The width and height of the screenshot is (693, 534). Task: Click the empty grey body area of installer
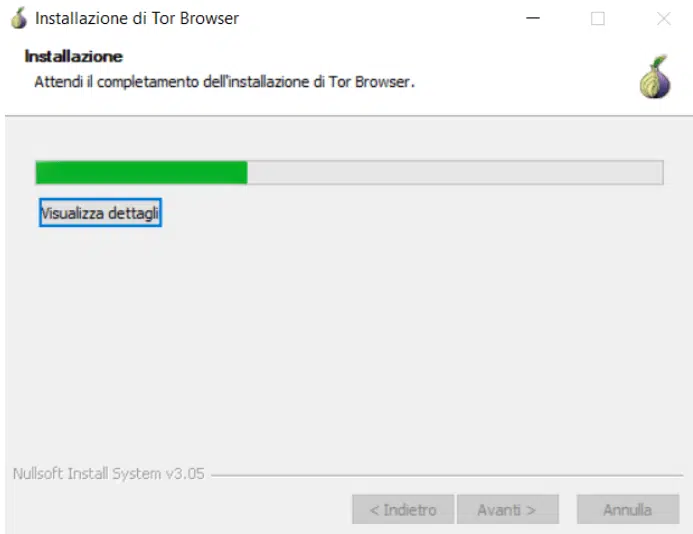345,345
